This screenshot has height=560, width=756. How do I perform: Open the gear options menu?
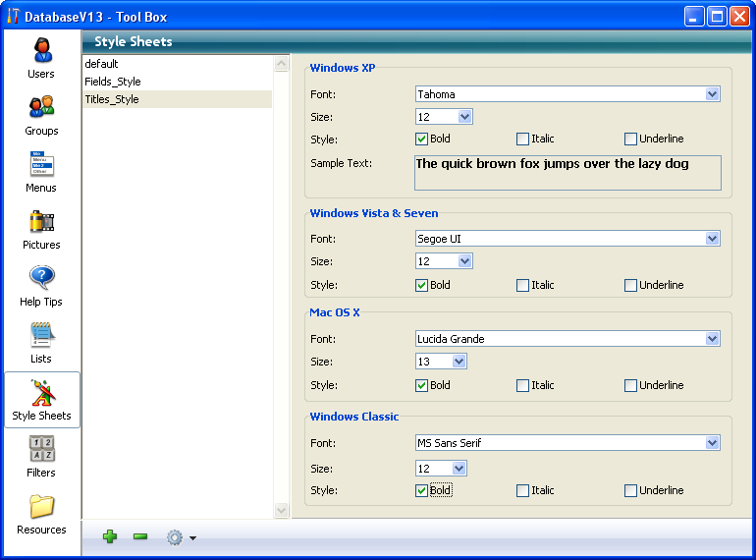coord(180,537)
